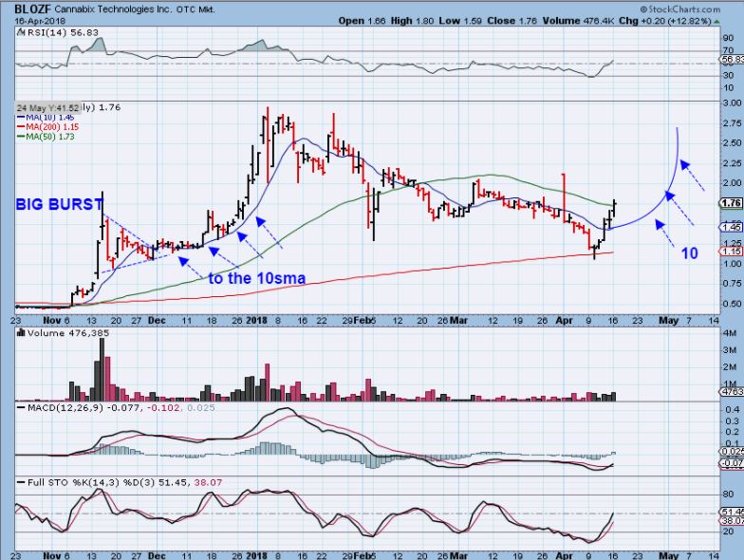Click the 24 May Y:41.52 cursor tooltip
The image size is (744, 560).
point(47,108)
